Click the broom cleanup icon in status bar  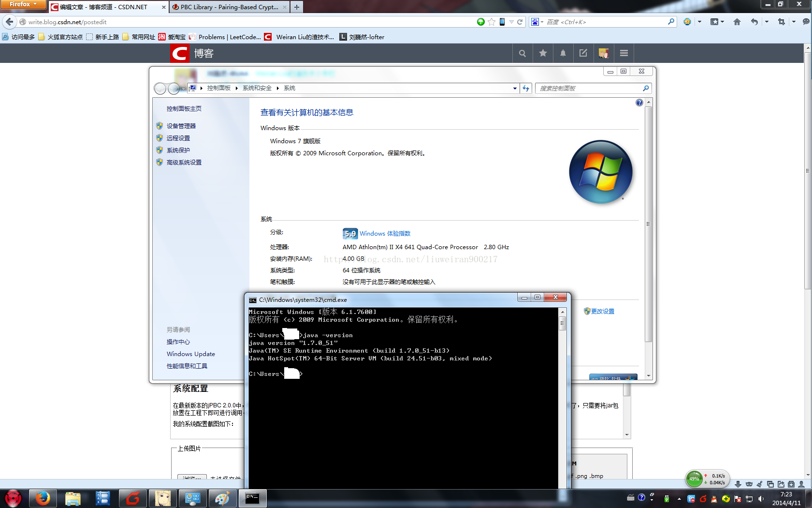[760, 484]
